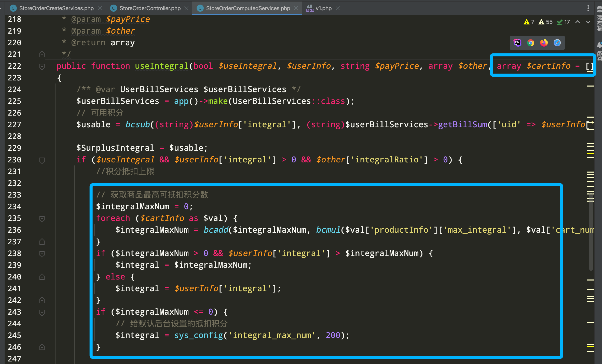Collapse the else fold marker at line 240
The height and width of the screenshot is (364, 602).
tap(42, 277)
